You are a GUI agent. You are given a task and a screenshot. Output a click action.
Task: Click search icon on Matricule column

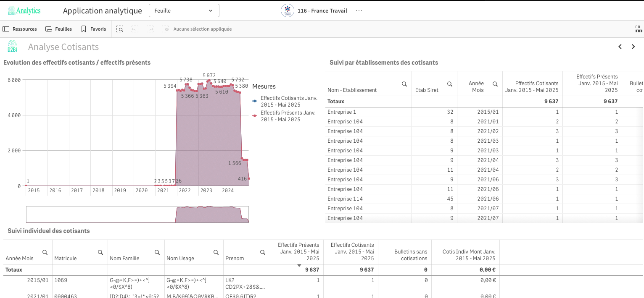pos(100,252)
